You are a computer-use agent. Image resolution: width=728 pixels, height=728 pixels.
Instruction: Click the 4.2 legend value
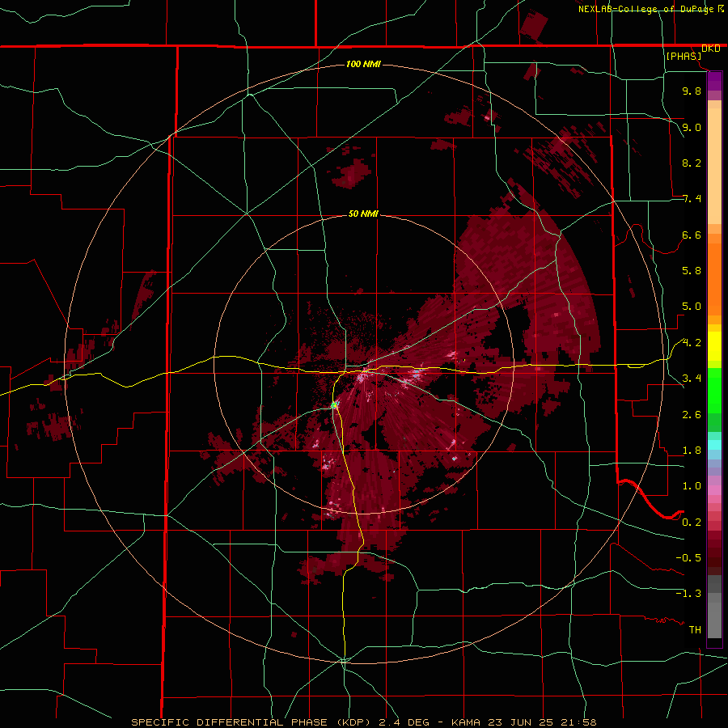pos(692,343)
